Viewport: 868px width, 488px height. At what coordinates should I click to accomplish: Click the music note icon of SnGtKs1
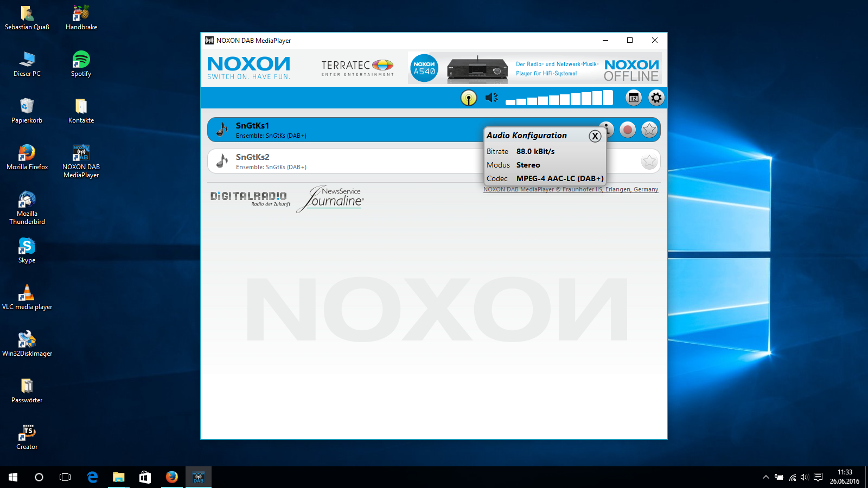coord(222,130)
